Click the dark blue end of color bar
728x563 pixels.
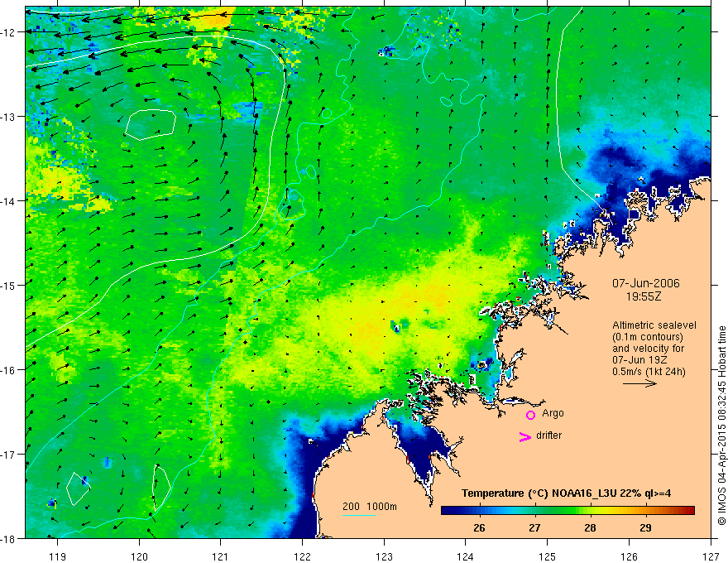tap(448, 510)
